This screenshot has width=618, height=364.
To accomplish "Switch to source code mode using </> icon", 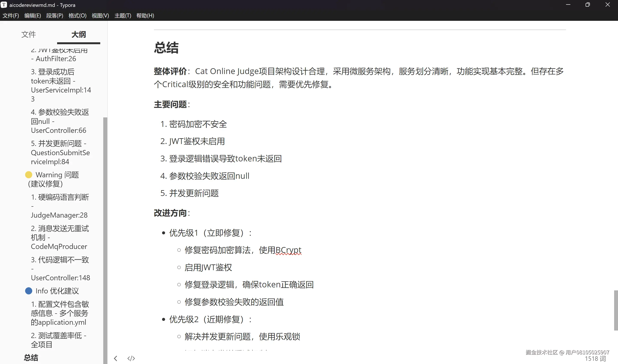I will click(131, 358).
